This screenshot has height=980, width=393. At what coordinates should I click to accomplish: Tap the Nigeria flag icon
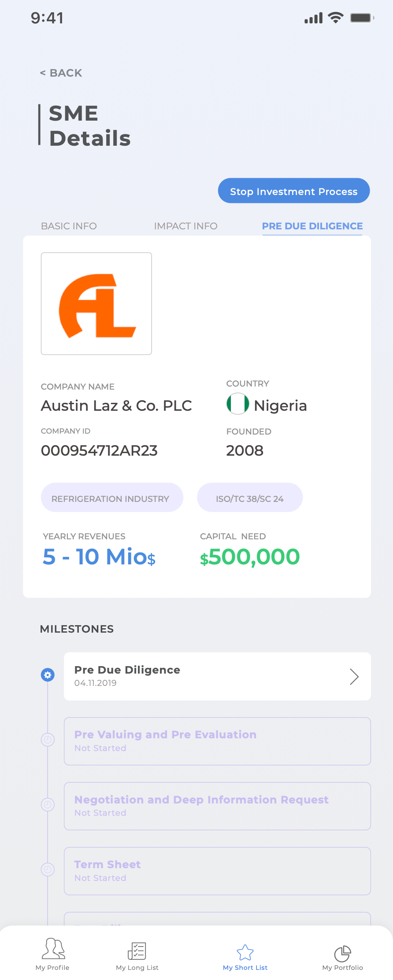coord(238,404)
